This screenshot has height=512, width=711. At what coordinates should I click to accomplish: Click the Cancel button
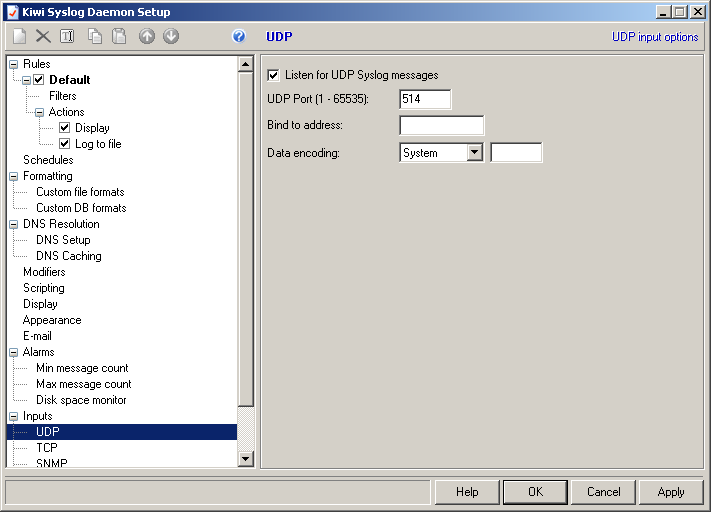coord(603,492)
